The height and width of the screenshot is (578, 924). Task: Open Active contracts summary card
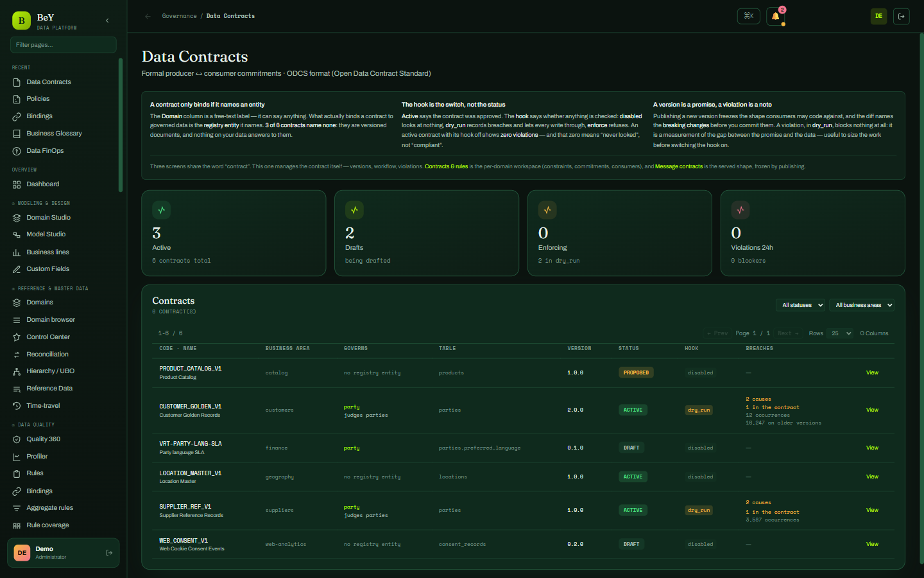point(234,233)
